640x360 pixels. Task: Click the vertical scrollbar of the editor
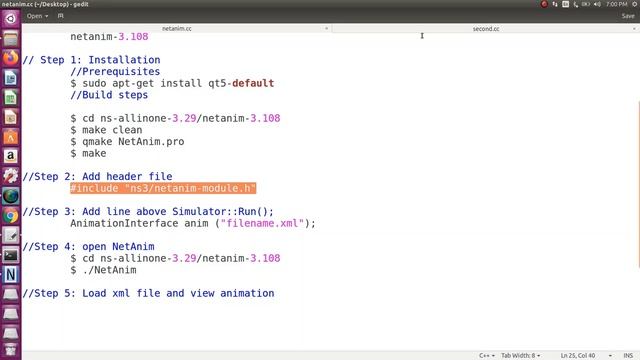[638, 184]
